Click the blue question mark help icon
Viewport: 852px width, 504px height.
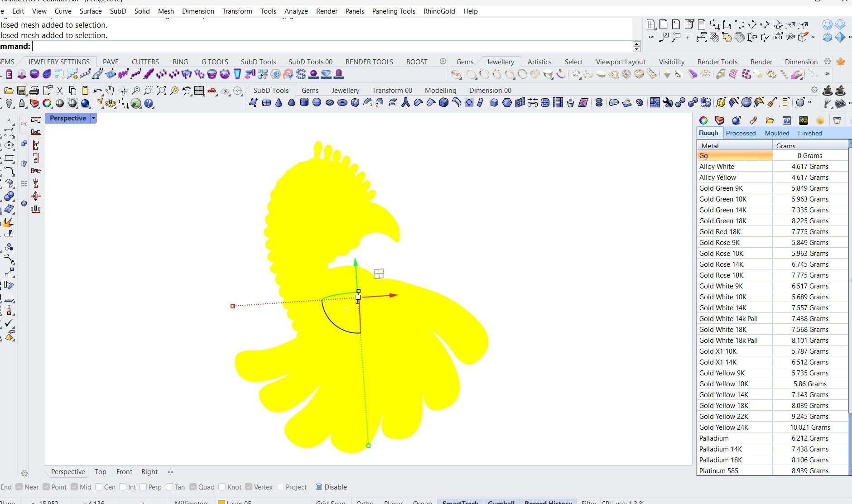pos(148,104)
